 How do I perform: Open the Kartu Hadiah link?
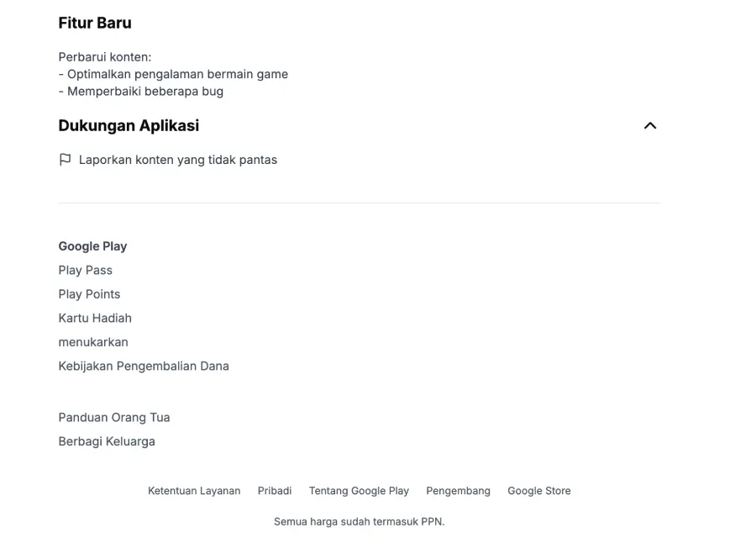click(95, 318)
